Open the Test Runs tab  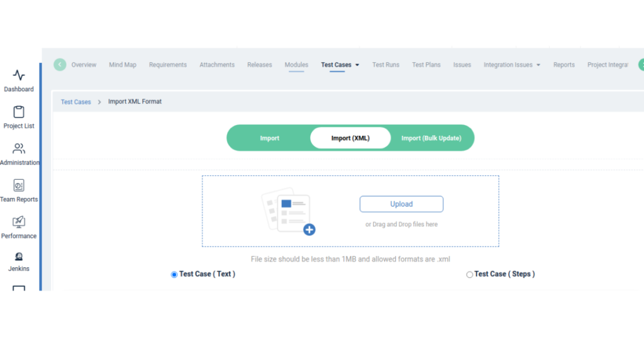coord(386,65)
